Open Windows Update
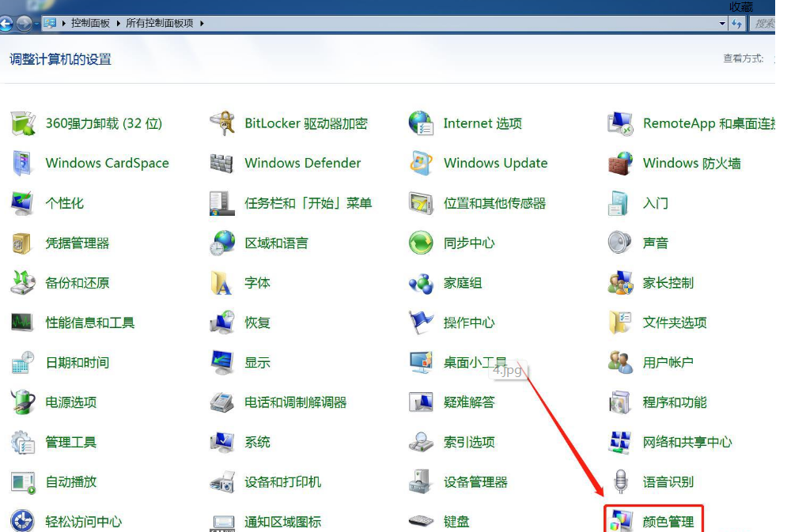 [495, 163]
